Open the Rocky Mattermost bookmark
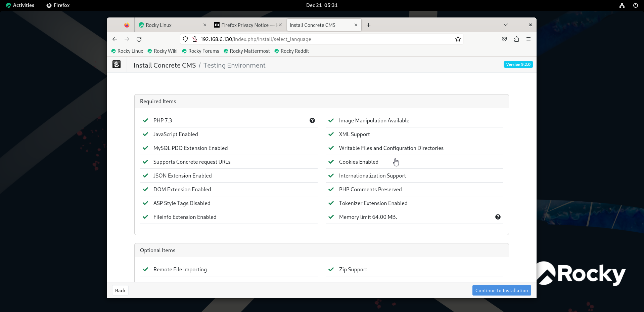644x312 pixels. pos(247,51)
